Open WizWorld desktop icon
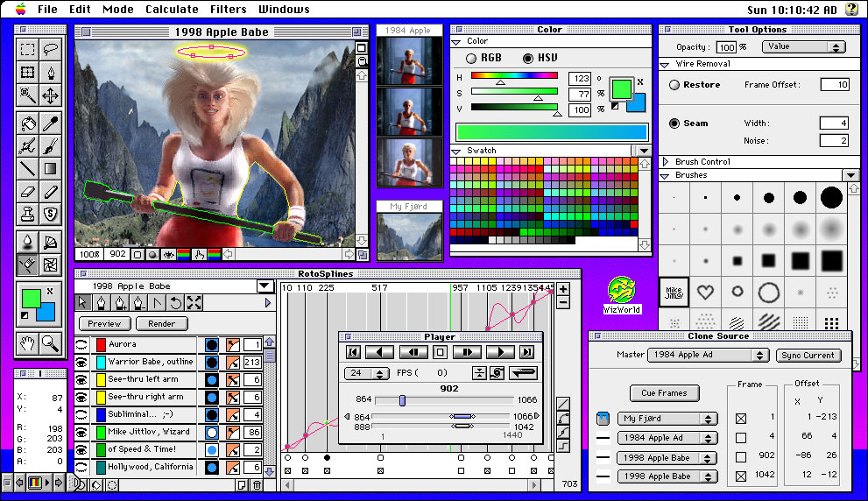The width and height of the screenshot is (868, 501). coord(622,293)
